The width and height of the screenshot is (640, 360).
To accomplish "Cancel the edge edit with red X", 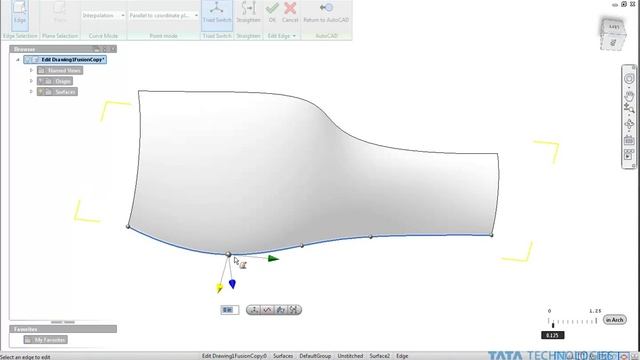I will [x=290, y=12].
